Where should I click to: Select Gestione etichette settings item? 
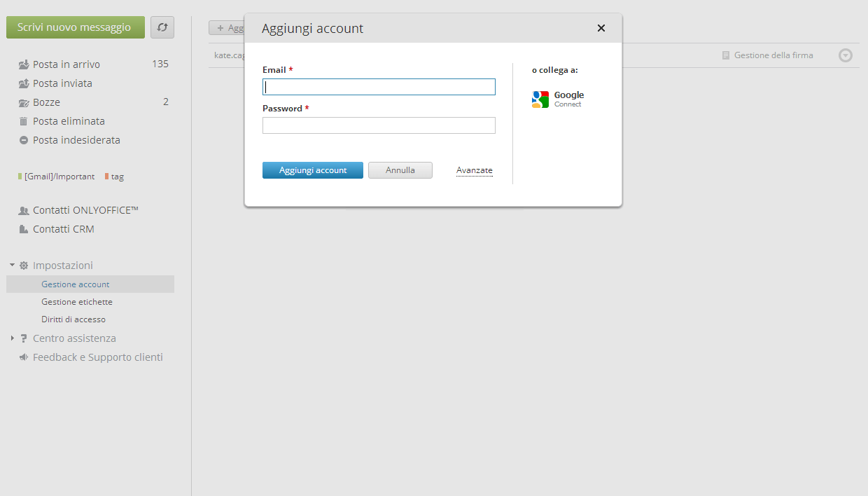pos(77,302)
